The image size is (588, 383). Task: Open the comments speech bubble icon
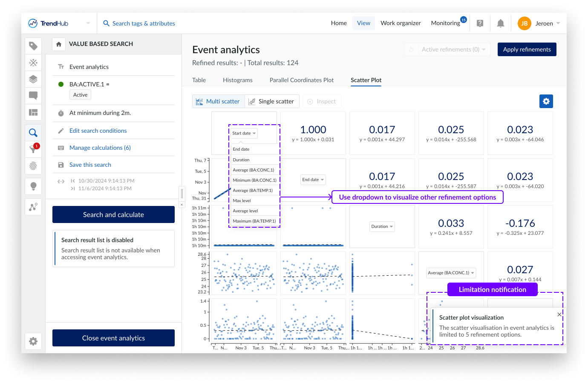pos(33,96)
